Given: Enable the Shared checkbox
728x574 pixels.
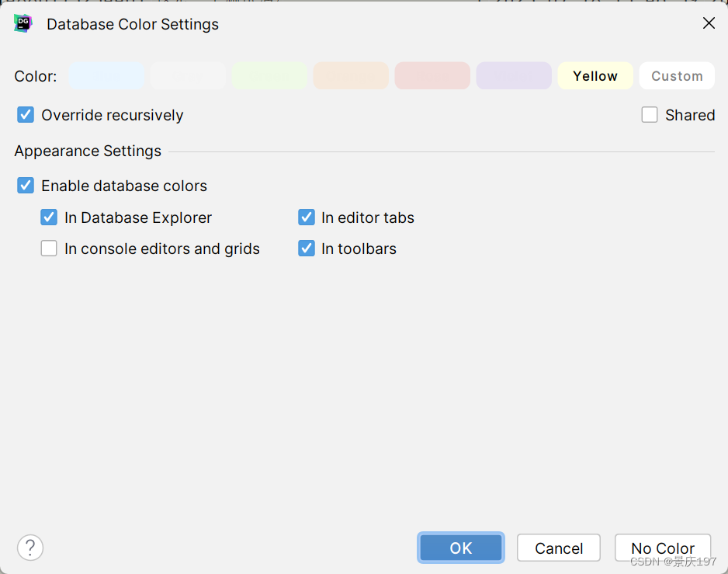Looking at the screenshot, I should click(650, 115).
